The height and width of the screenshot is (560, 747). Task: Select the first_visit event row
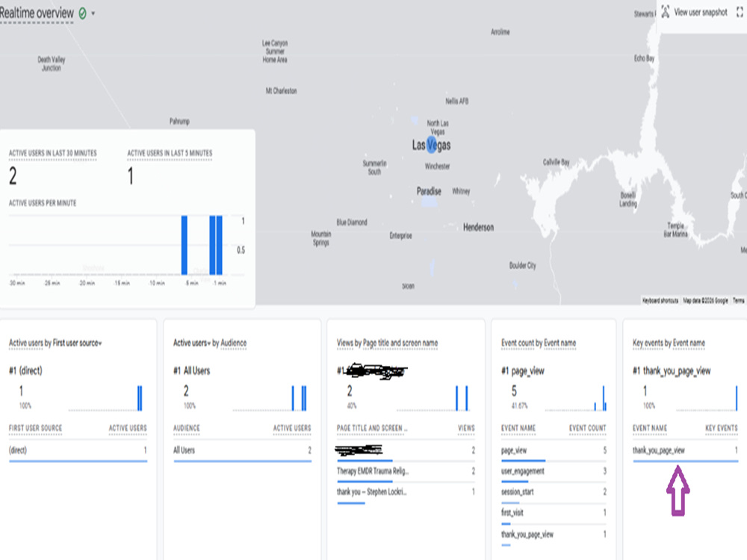tap(554, 513)
